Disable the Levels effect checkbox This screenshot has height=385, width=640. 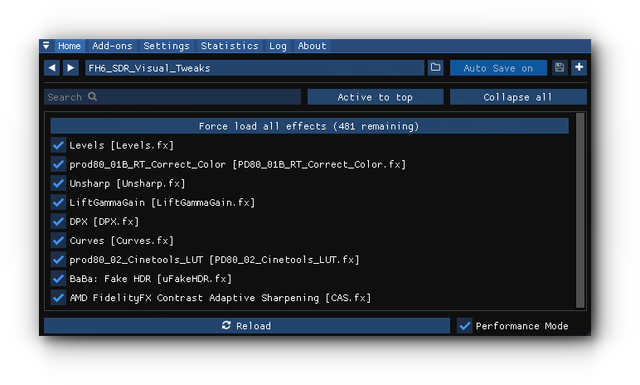tap(58, 145)
